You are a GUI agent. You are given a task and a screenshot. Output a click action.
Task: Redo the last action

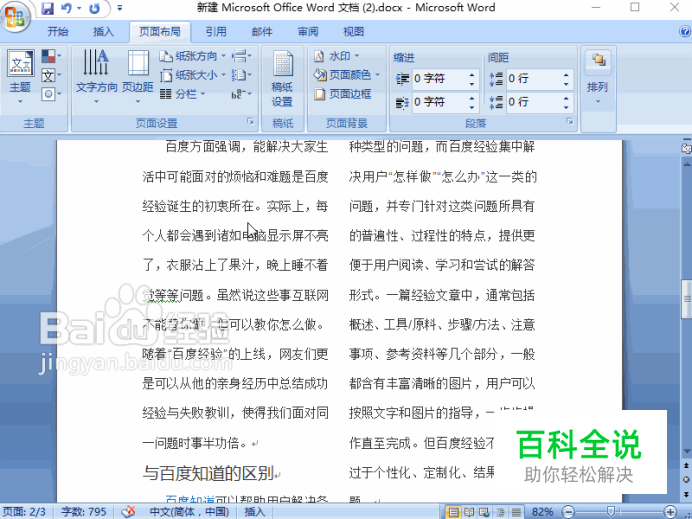click(94, 8)
